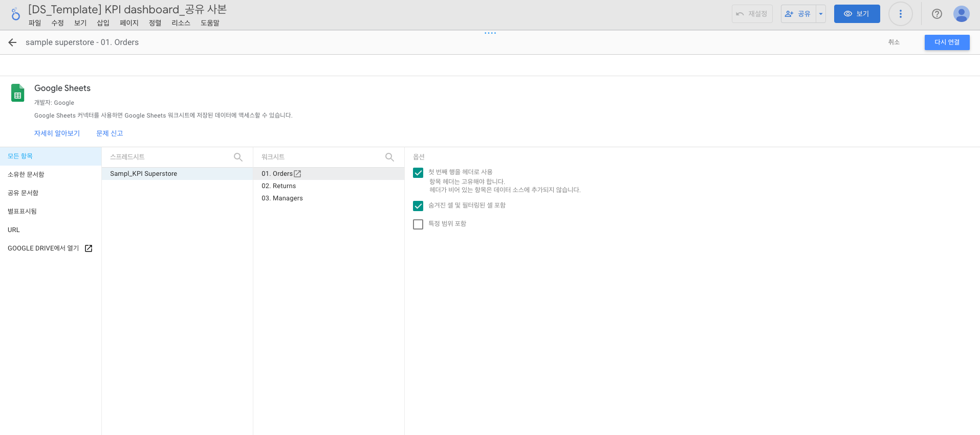Click the Looker Studio logo icon
Viewport: 980px width, 435px height.
point(15,14)
